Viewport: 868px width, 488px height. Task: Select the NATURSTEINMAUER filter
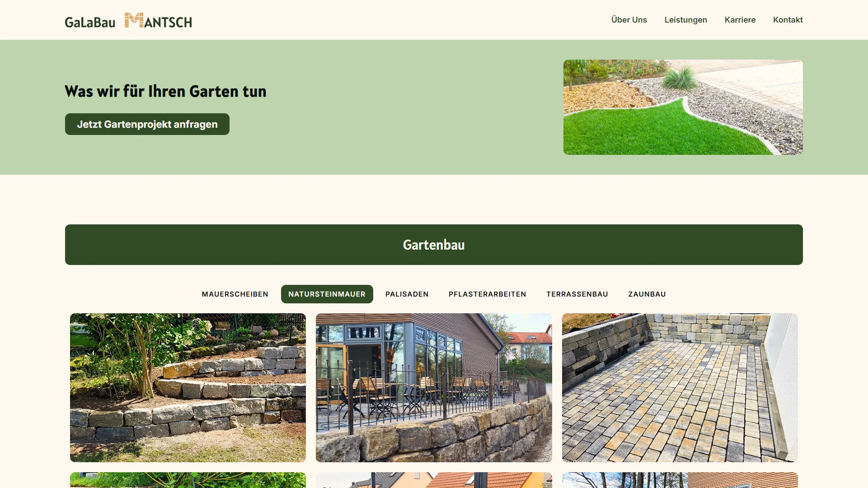point(327,294)
